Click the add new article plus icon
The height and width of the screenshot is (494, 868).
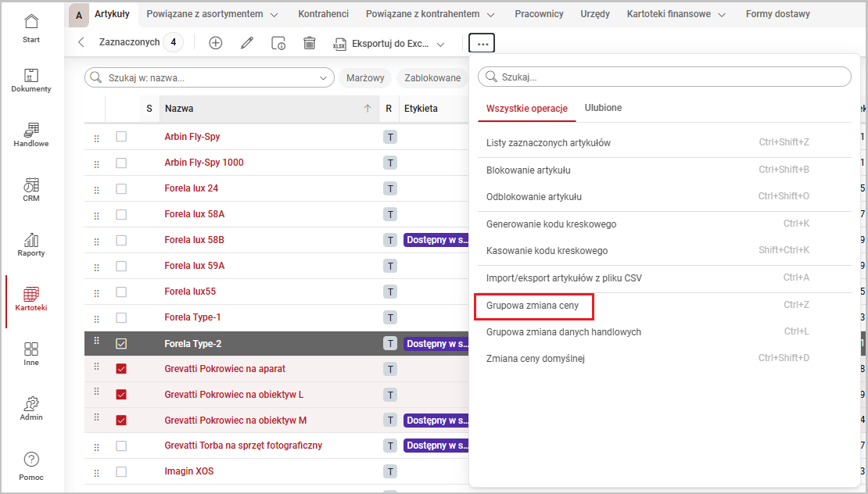(x=216, y=43)
